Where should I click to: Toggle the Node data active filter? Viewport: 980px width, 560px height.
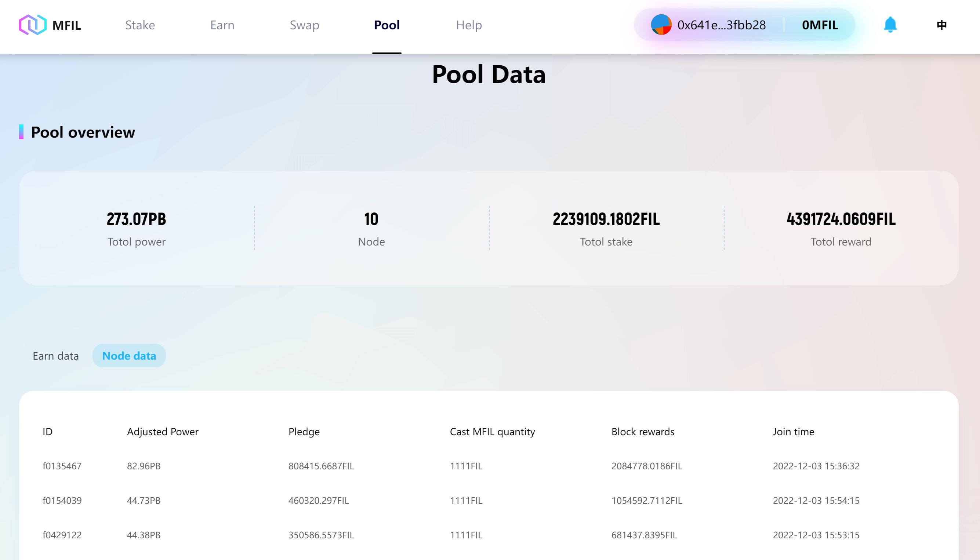128,355
